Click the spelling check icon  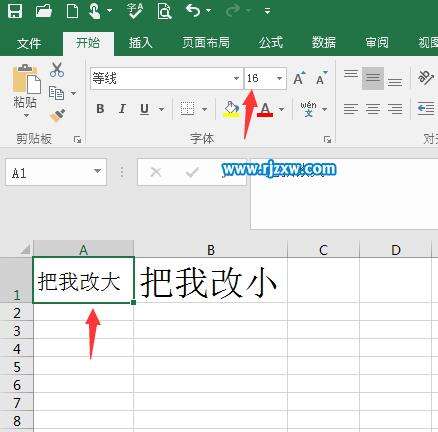coord(135,11)
